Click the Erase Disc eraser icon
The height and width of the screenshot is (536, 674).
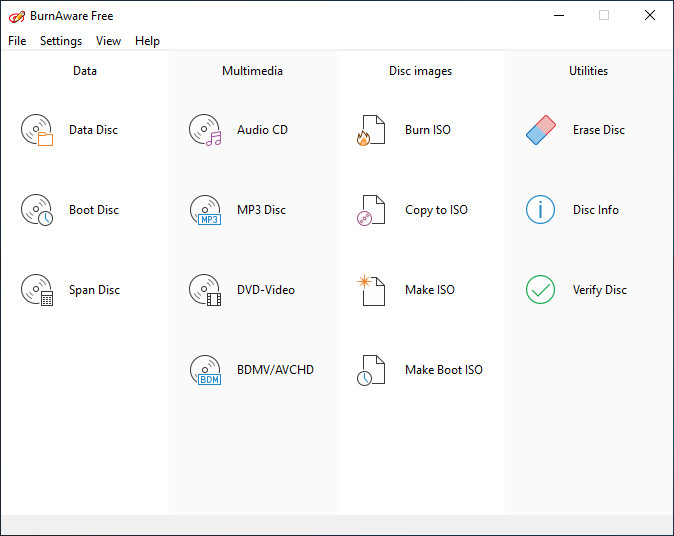(541, 130)
